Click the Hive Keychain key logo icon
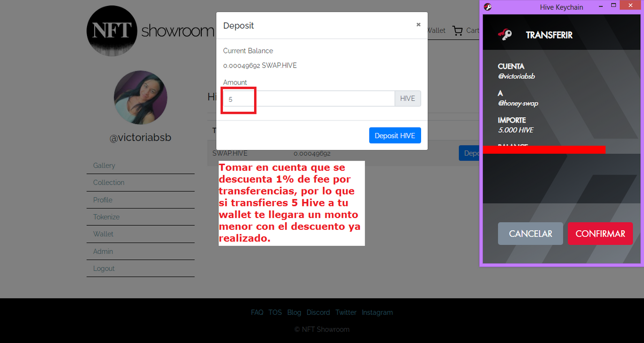 point(505,35)
